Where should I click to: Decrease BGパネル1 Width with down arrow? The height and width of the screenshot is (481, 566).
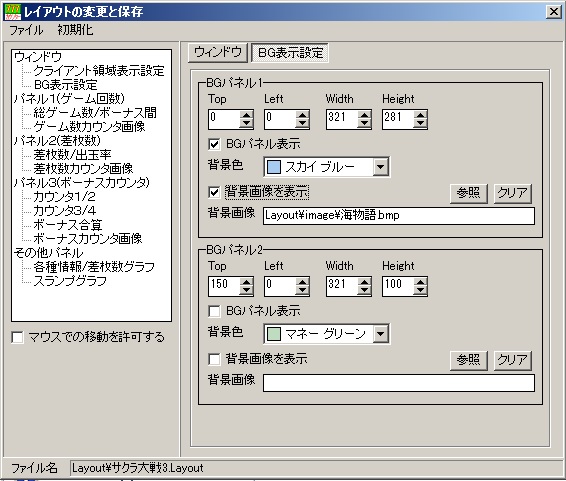364,124
